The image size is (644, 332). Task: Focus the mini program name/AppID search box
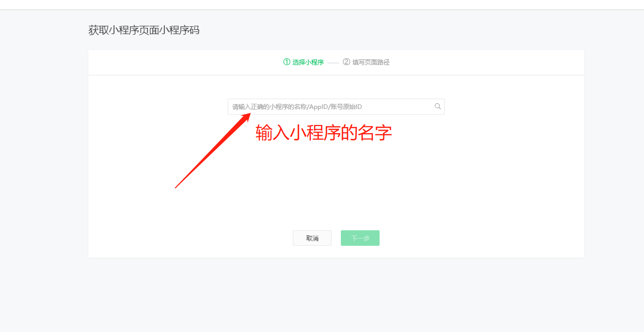(336, 106)
